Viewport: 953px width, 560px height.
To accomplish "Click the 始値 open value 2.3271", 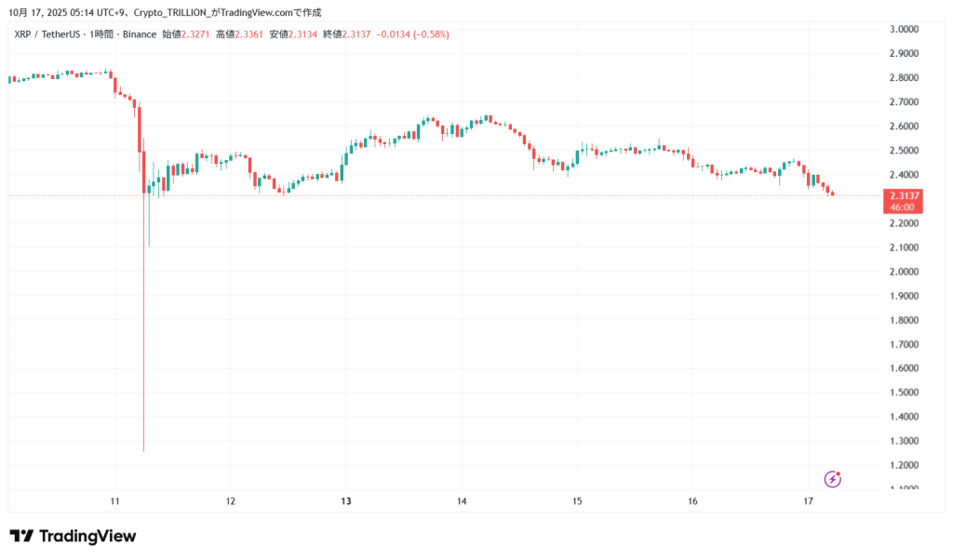I will 198,34.
